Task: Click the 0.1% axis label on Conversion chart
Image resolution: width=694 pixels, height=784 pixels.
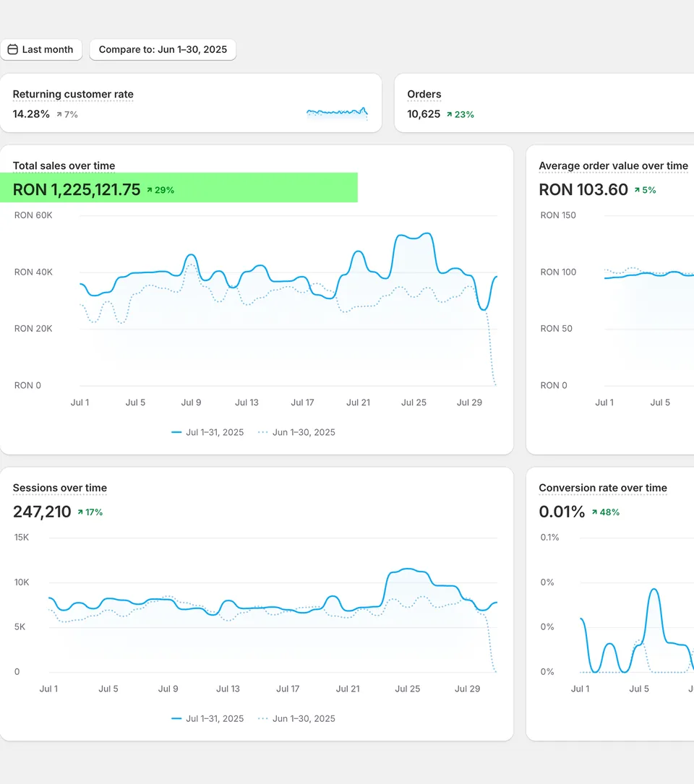Action: click(550, 538)
